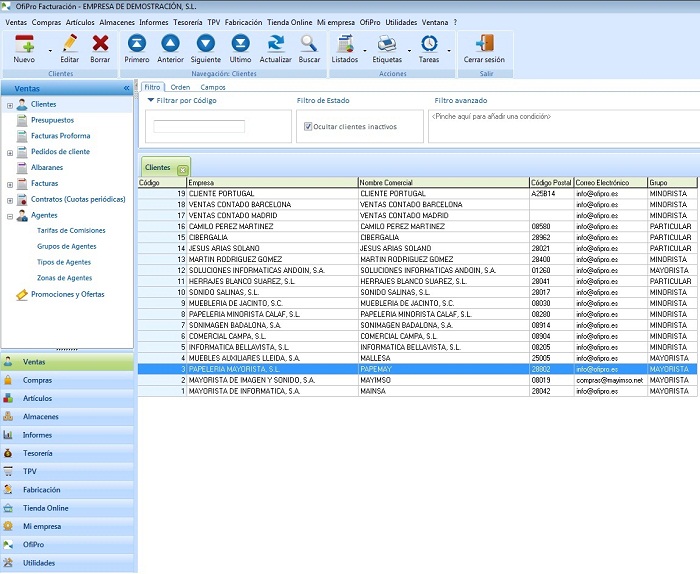Click the Actualizar refresh icon
The image size is (700, 574).
[275, 44]
